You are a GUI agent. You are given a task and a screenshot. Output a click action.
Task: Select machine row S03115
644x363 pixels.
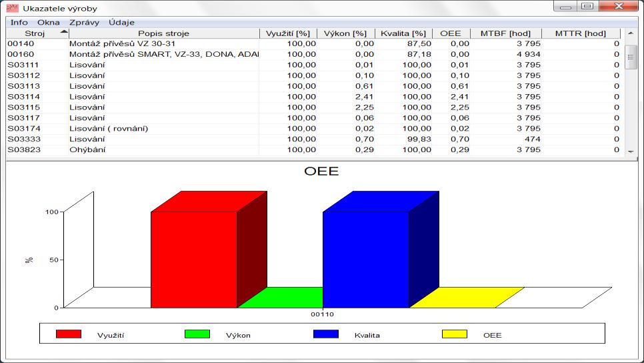coord(314,107)
